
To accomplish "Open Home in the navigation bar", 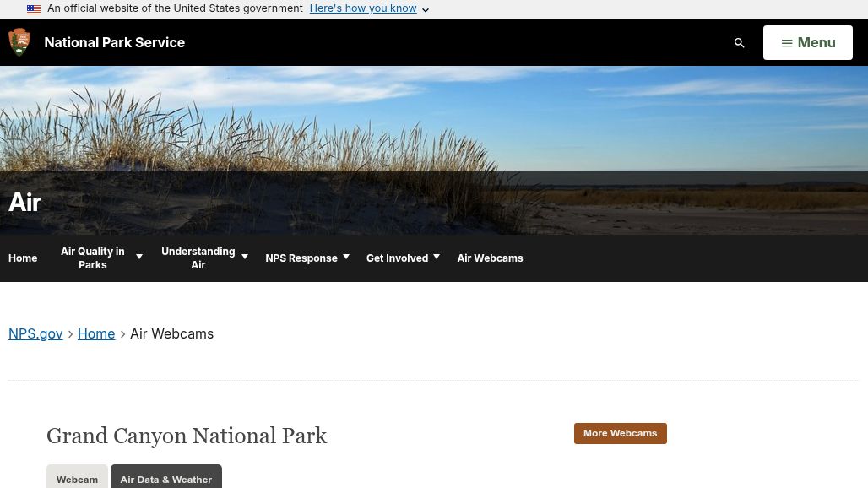I will click(23, 258).
